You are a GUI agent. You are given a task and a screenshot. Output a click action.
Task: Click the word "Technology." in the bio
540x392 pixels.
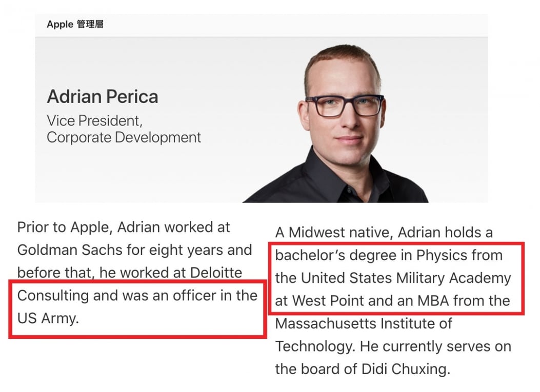(315, 346)
